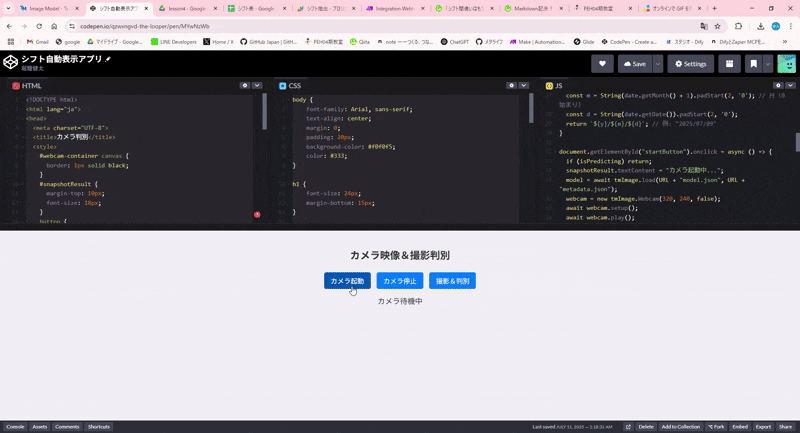Open HTML editor settings gear
800x433 pixels.
coord(245,85)
